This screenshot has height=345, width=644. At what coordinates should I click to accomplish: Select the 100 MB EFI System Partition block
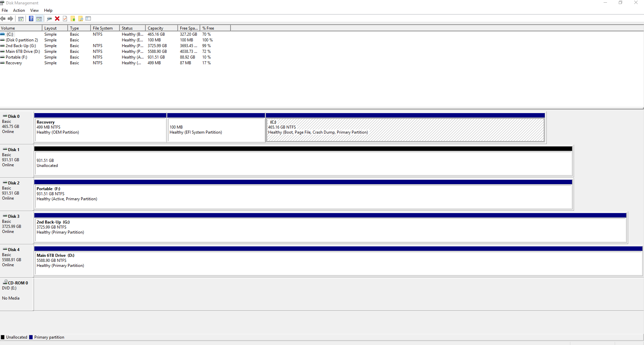click(216, 128)
